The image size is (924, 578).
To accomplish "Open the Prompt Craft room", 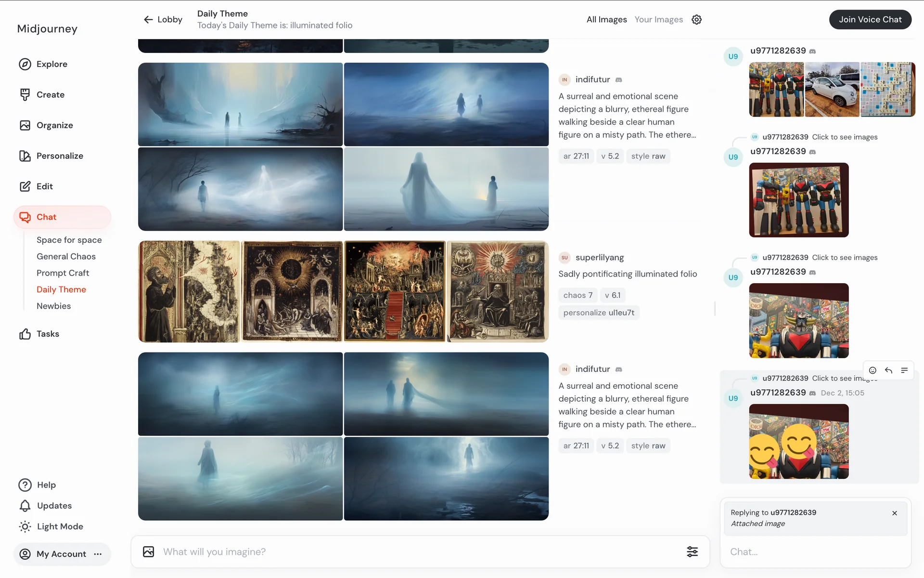I will click(63, 273).
